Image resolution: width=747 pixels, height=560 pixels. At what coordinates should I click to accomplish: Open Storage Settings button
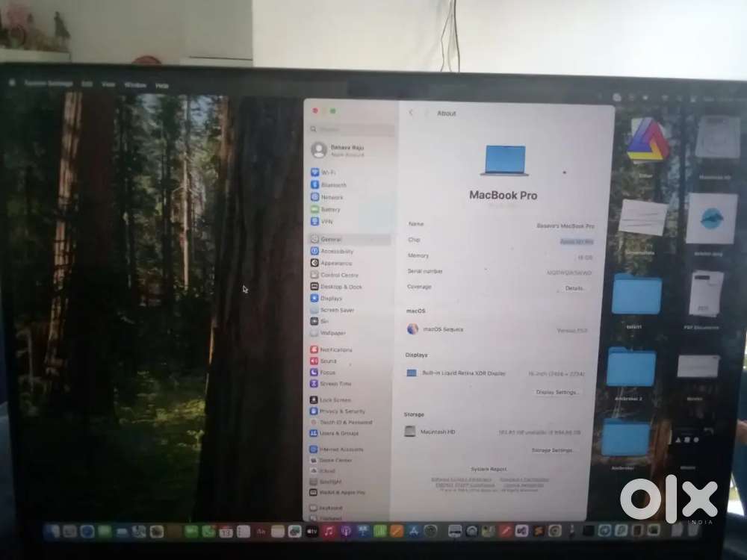552,450
